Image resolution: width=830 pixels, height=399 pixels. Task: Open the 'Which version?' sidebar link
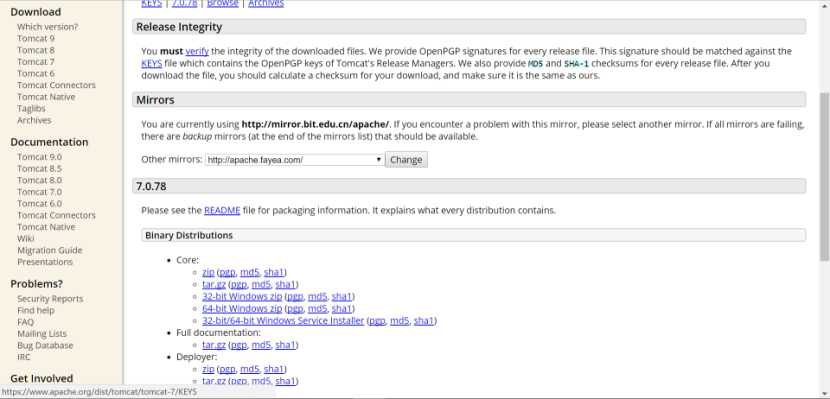point(47,26)
